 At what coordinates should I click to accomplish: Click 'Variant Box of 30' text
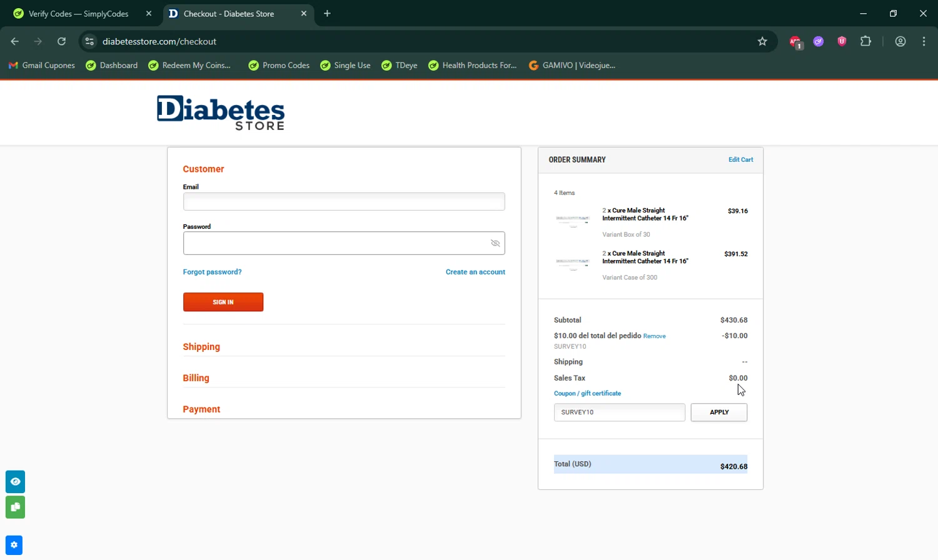tap(626, 234)
